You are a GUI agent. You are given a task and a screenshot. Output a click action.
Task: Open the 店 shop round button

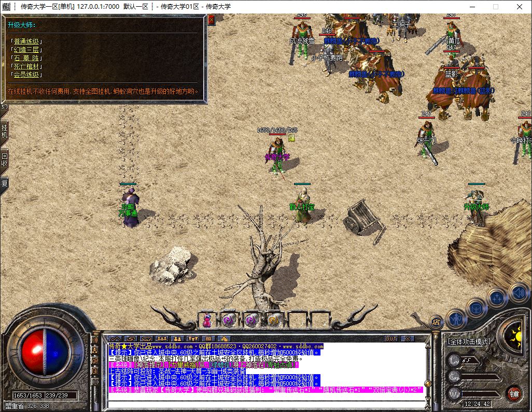point(436,322)
